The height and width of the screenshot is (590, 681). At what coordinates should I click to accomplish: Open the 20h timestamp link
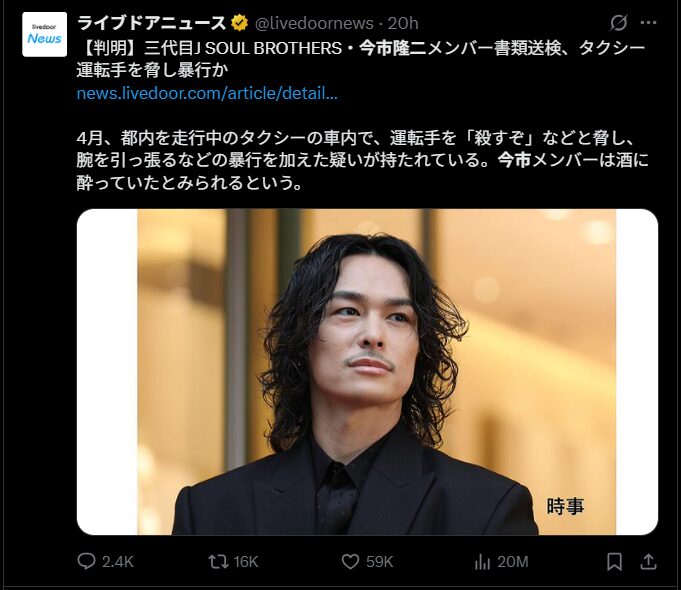tap(403, 23)
